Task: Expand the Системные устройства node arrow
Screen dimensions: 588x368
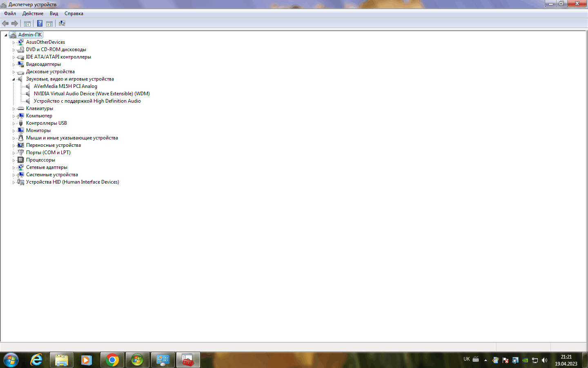Action: (x=13, y=175)
